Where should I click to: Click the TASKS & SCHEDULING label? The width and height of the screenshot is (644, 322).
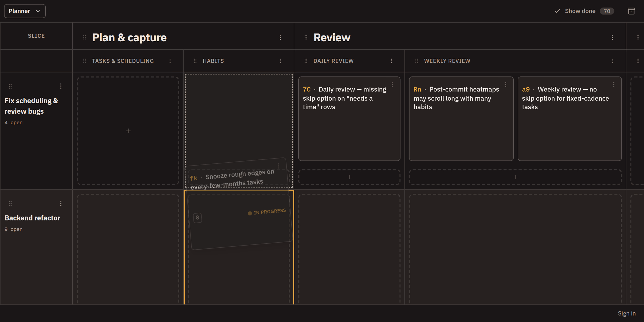coord(123,61)
